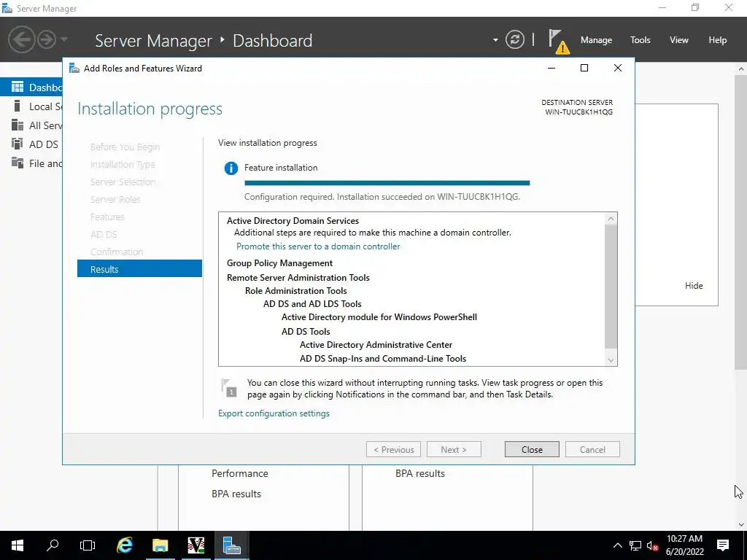This screenshot has width=747, height=560.
Task: Click the Feature installation info icon
Action: (x=231, y=168)
